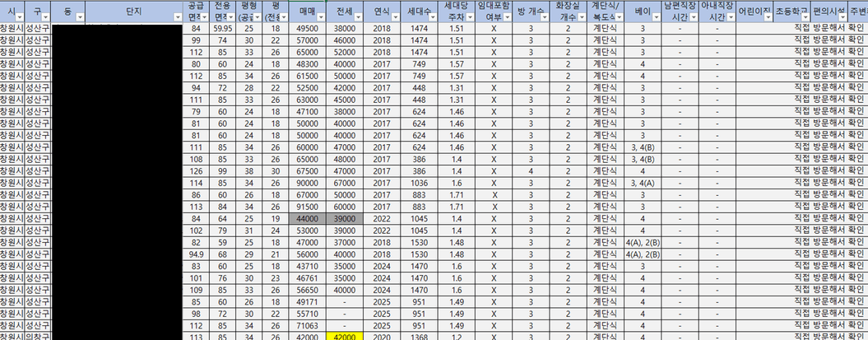Select the 매매 cell 90000
868x340 pixels.
308,183
